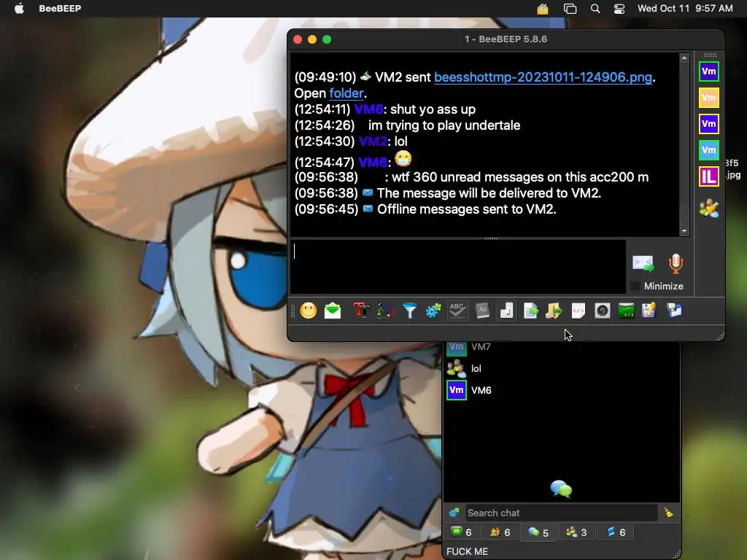
Task: Open the Apple menu
Action: click(x=20, y=9)
